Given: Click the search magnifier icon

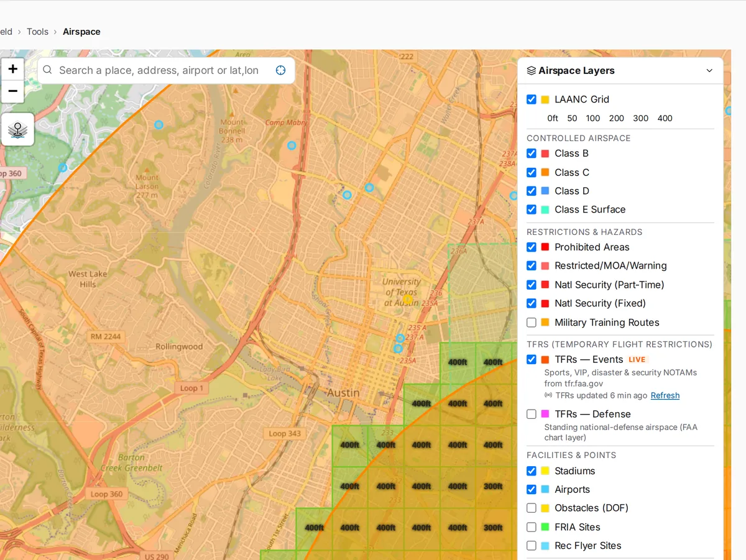Looking at the screenshot, I should [x=48, y=70].
